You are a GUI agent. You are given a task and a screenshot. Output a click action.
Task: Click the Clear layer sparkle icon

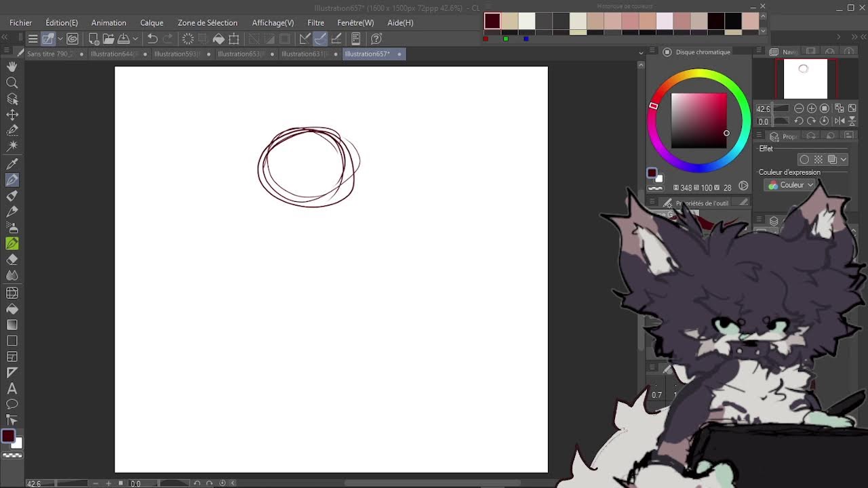tap(189, 39)
